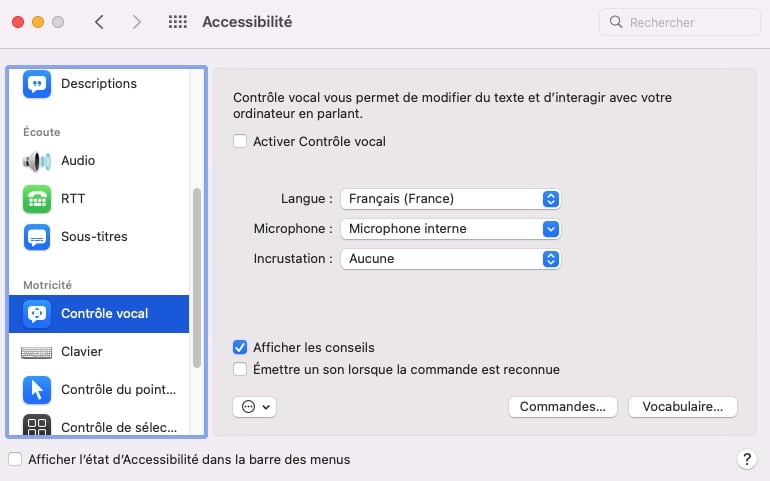Screen dimensions: 770x481
Task: Open the RTT green phone icon
Action: click(x=37, y=199)
